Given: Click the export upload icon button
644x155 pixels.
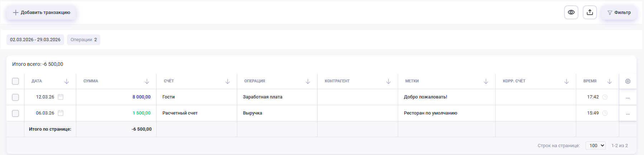Looking at the screenshot, I should click(x=590, y=13).
